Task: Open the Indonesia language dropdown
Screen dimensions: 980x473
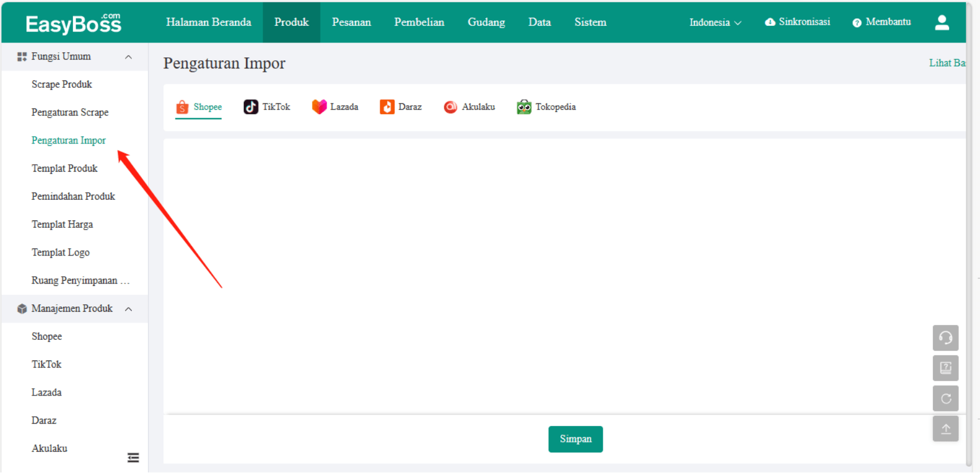Action: tap(715, 22)
